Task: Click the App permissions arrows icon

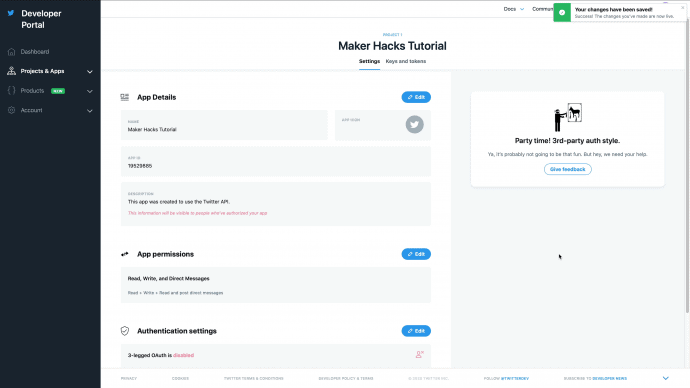Action: [125, 254]
